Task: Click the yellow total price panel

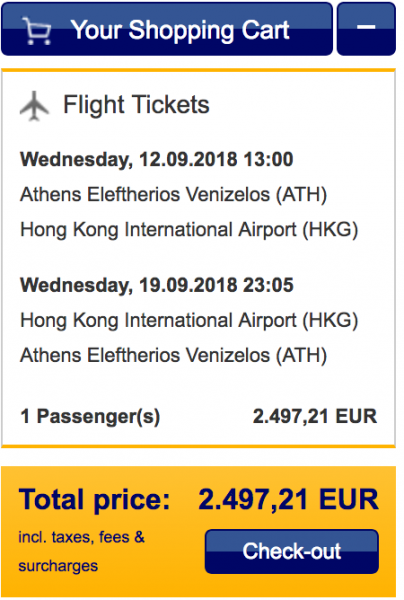Action: pyautogui.click(x=199, y=531)
